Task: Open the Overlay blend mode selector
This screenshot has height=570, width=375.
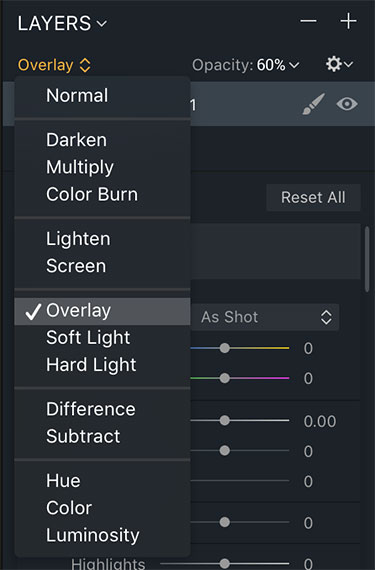Action: tap(54, 65)
